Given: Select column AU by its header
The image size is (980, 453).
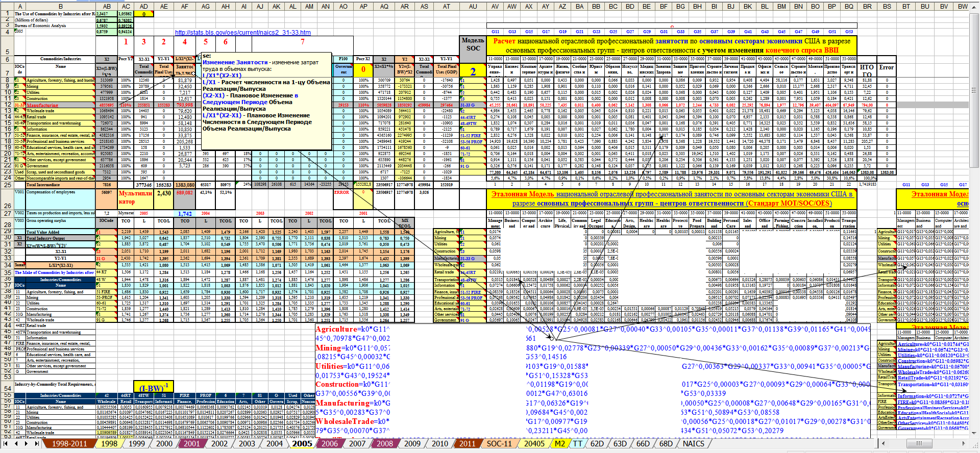Looking at the screenshot, I should coord(473,7).
